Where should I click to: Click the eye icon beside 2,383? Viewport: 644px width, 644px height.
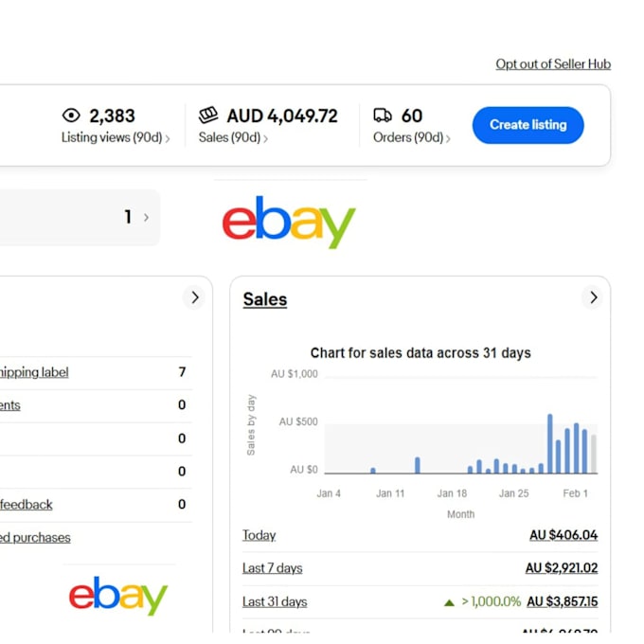click(71, 116)
